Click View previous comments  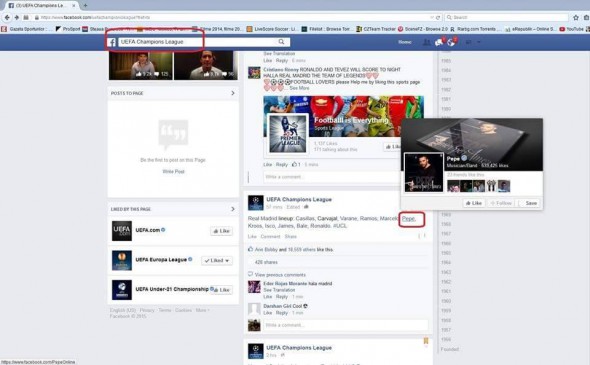pyautogui.click(x=280, y=275)
